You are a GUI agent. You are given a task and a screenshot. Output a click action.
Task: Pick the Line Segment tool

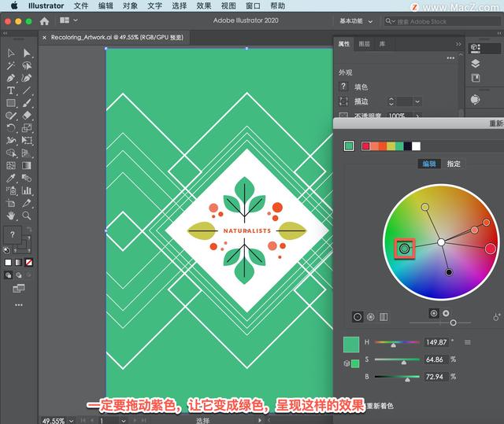[27, 90]
